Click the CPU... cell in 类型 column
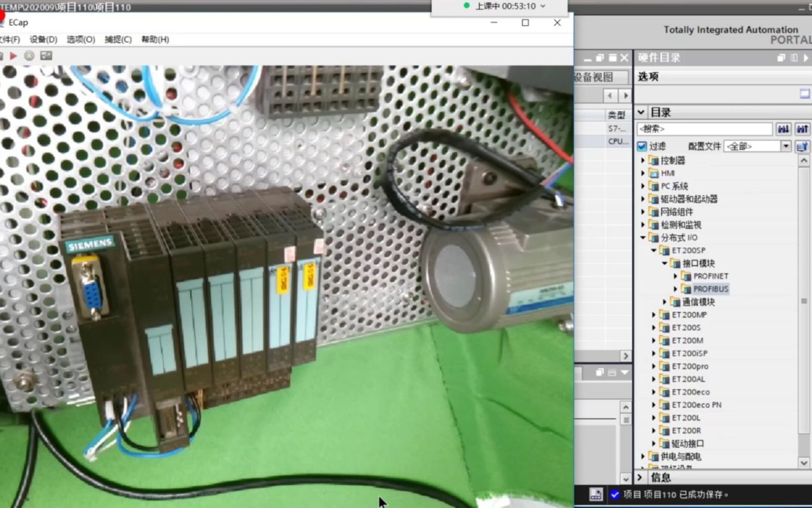The image size is (812, 508). click(x=618, y=141)
